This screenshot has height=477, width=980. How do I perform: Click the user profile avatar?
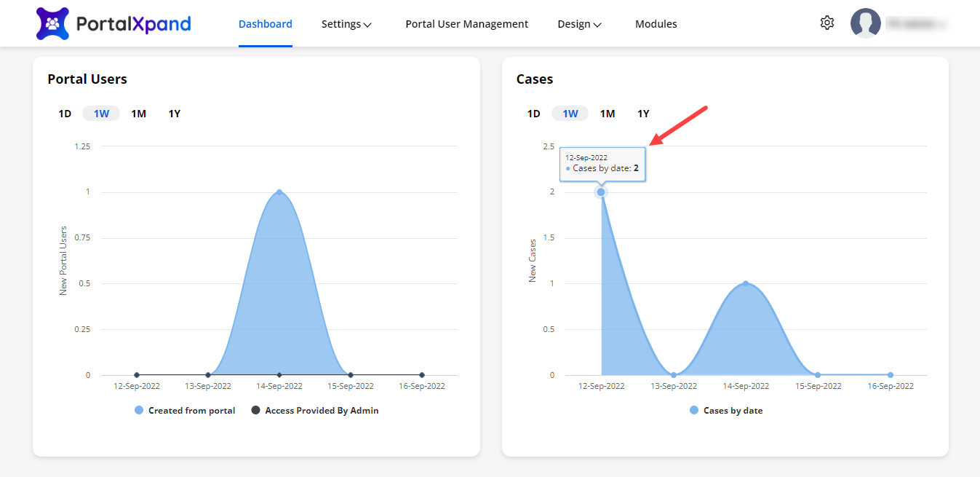click(865, 23)
